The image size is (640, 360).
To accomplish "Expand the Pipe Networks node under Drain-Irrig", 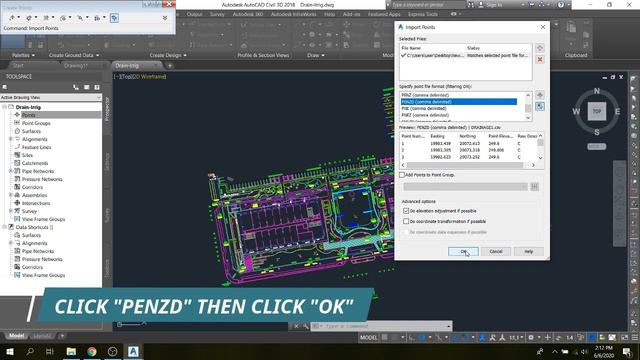I will coord(11,171).
